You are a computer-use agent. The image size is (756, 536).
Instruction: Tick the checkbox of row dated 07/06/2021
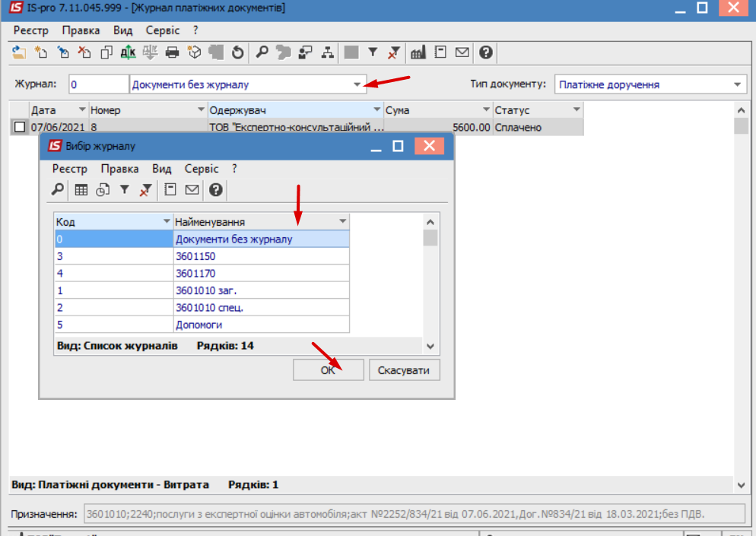20,127
